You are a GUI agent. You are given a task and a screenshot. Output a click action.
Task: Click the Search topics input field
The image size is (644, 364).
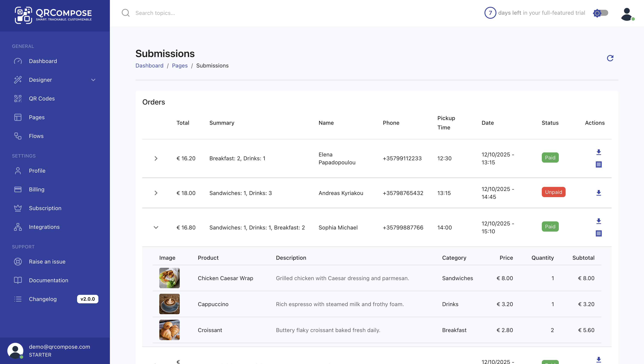175,13
